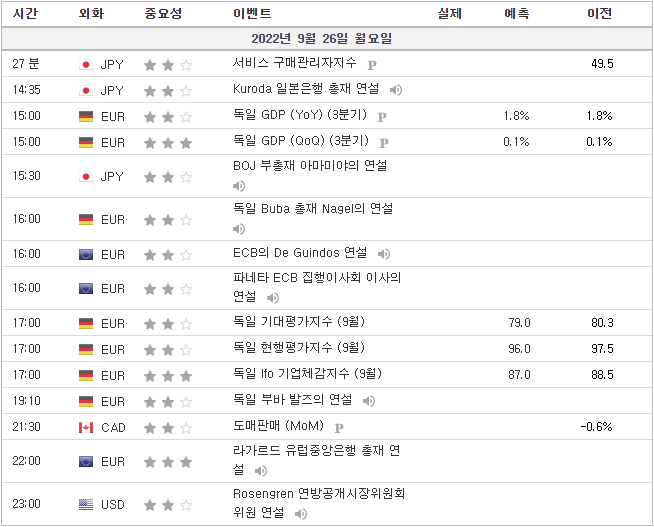654x527 pixels.
Task: Click the forecast value 96.0
Action: click(x=519, y=349)
